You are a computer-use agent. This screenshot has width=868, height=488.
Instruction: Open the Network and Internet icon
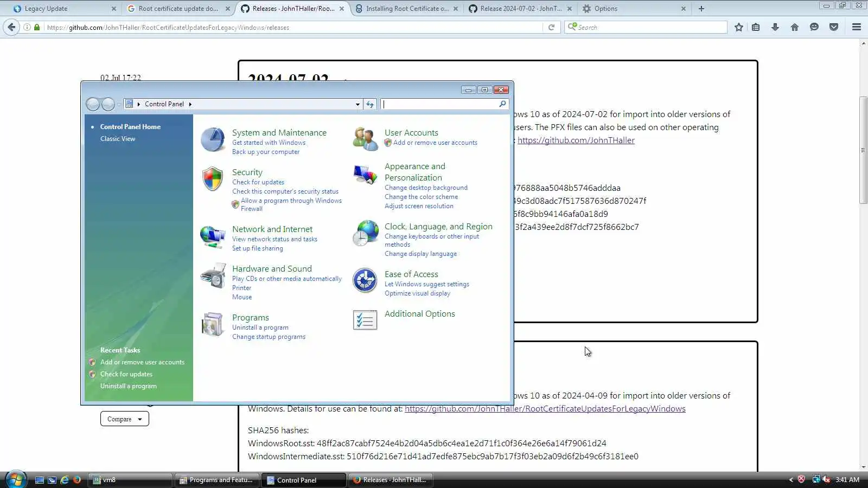213,236
